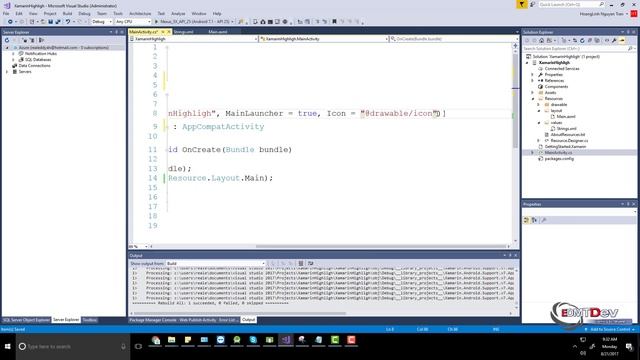Image resolution: width=640 pixels, height=360 pixels.
Task: Click the Clear All icon in Output toolbar
Action: pyautogui.click(x=301, y=264)
